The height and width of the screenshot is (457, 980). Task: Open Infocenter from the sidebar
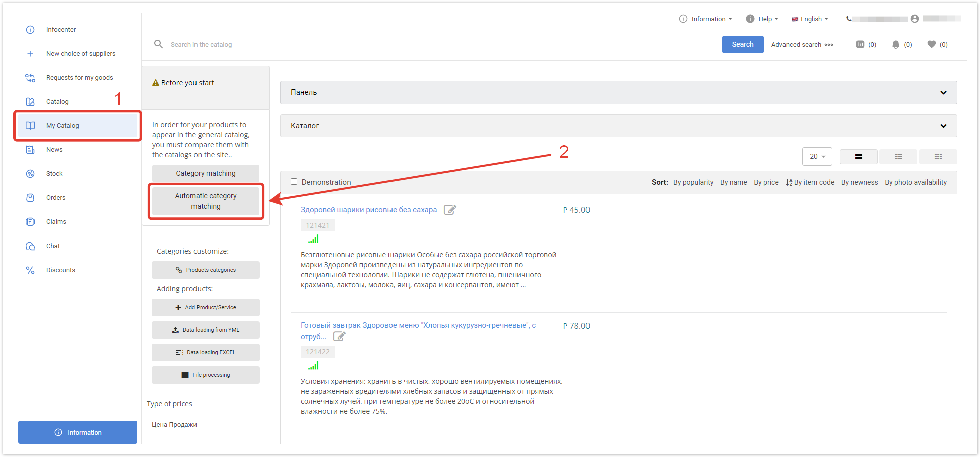[x=61, y=30]
